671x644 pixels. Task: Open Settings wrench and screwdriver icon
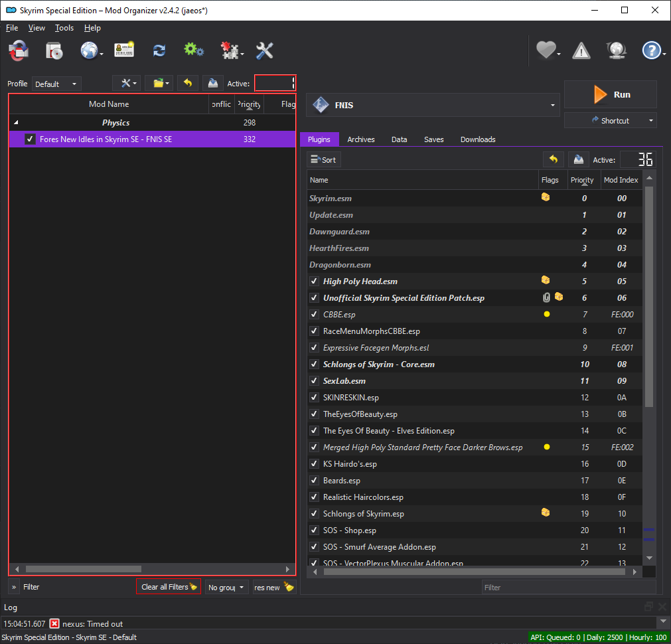click(264, 51)
